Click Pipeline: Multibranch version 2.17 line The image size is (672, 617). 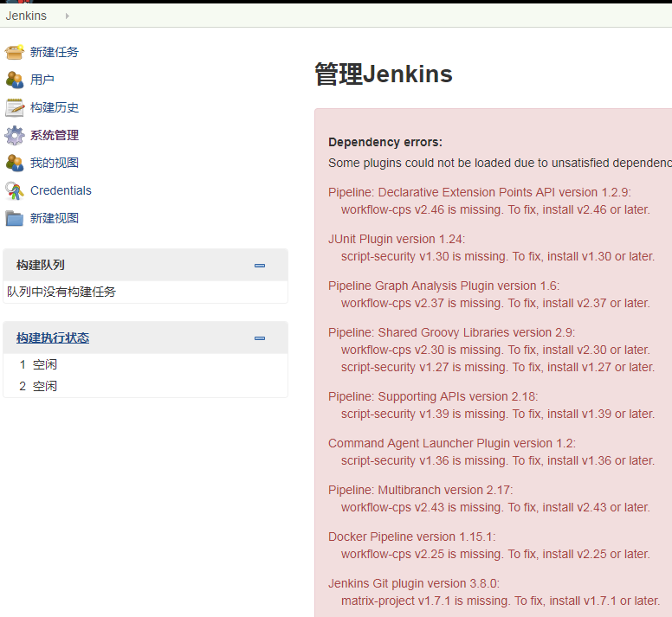(420, 491)
